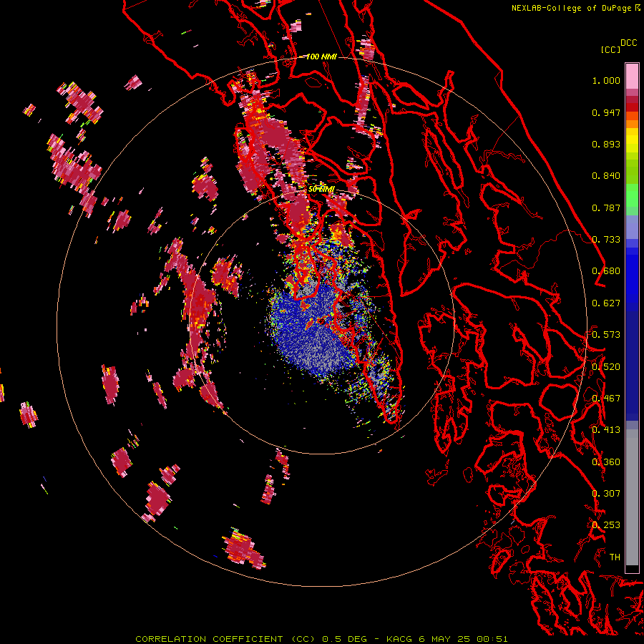This screenshot has height=644, width=644.
Task: Click the 0.733 value on the color scale
Action: [606, 240]
